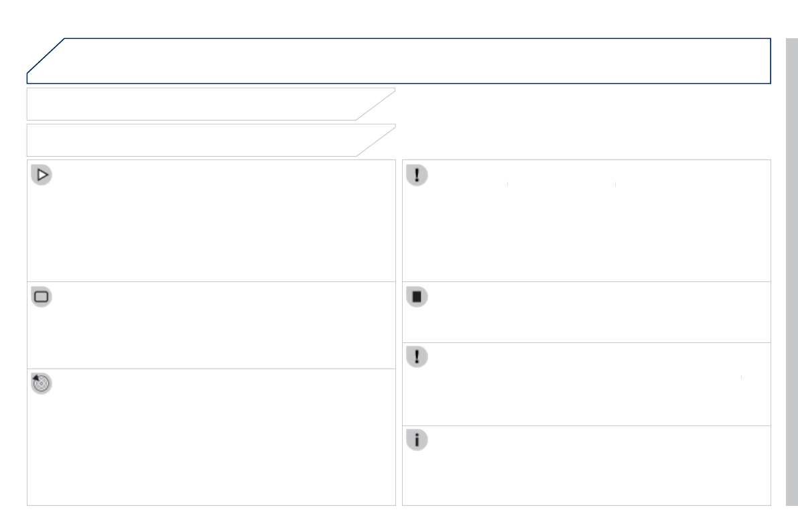
Task: Click the information "i" icon
Action: pyautogui.click(x=417, y=440)
